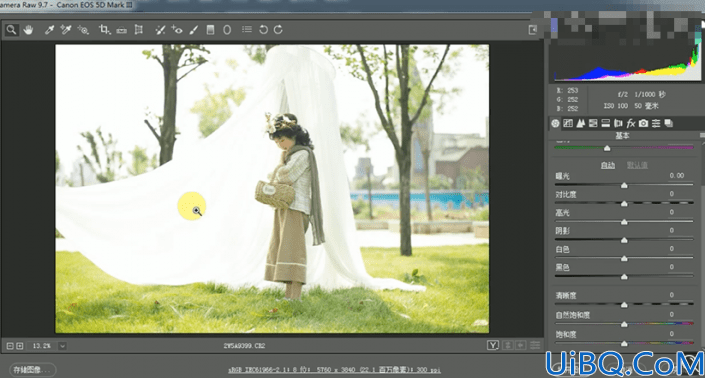
Task: Click the tint slider handle
Action: tap(607, 148)
